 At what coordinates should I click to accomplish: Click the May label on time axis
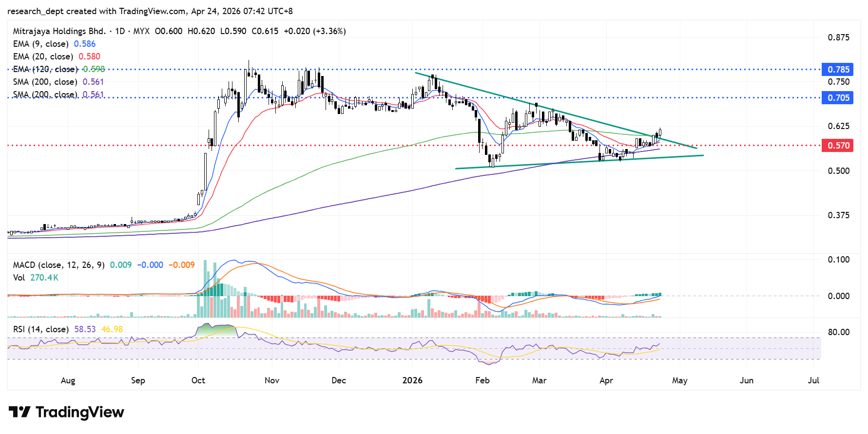[679, 380]
